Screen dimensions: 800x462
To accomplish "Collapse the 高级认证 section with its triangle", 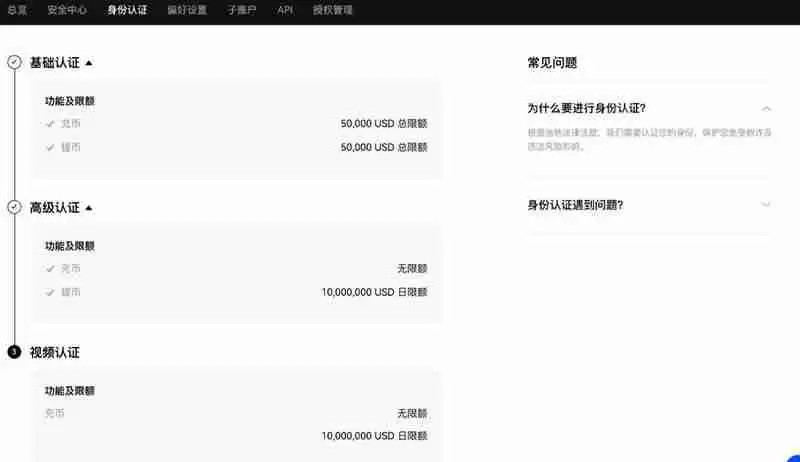I will (89, 208).
